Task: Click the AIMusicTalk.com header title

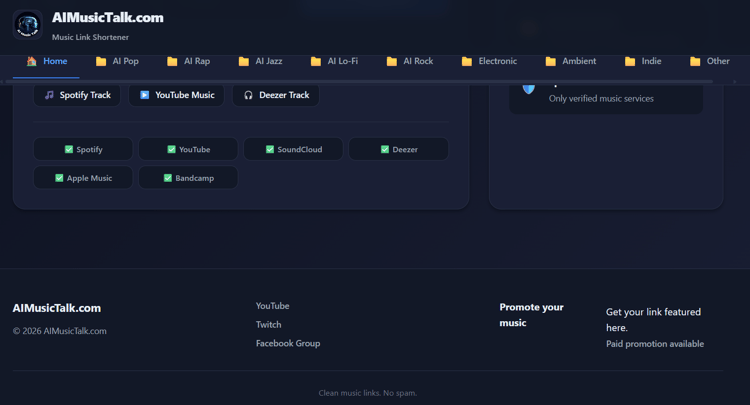Action: (x=108, y=18)
